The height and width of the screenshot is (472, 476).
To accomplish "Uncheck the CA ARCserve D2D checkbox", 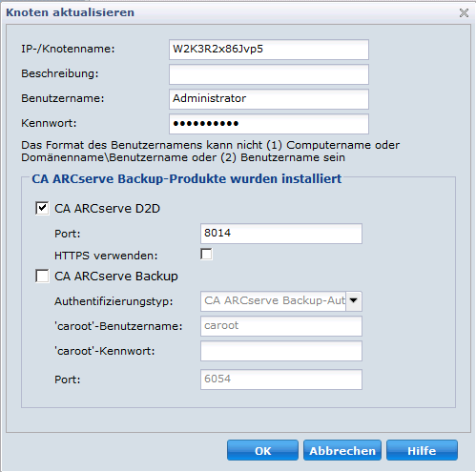I will [42, 209].
